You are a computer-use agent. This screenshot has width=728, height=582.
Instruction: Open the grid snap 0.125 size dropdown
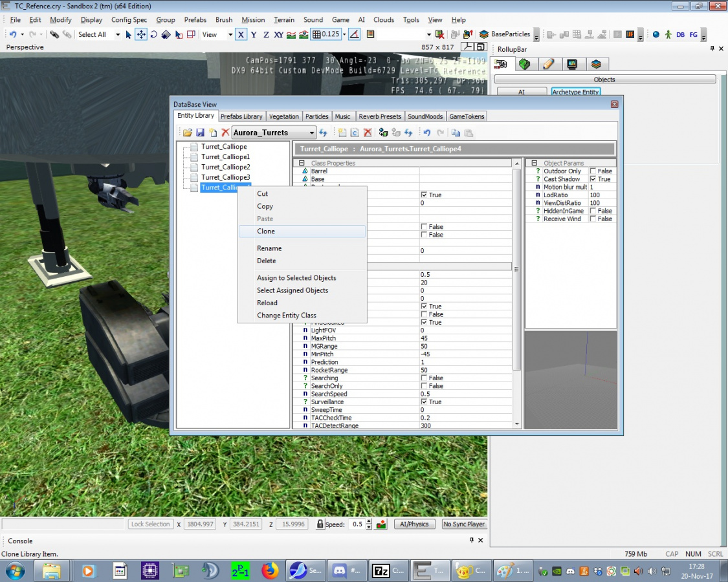344,34
